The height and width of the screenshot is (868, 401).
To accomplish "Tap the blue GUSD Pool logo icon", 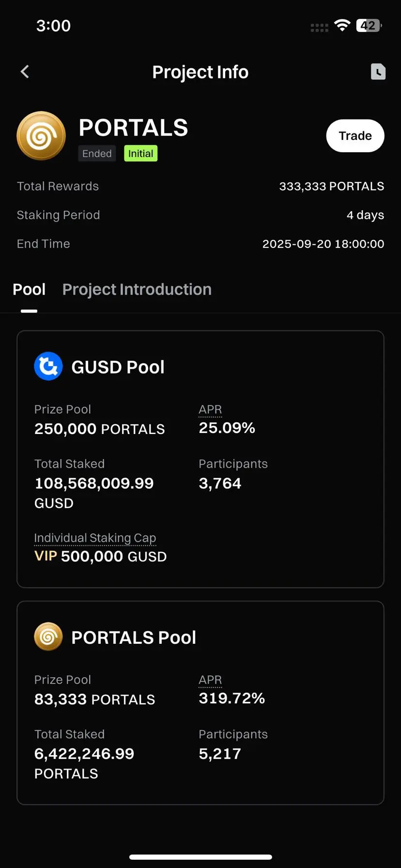I will (48, 366).
